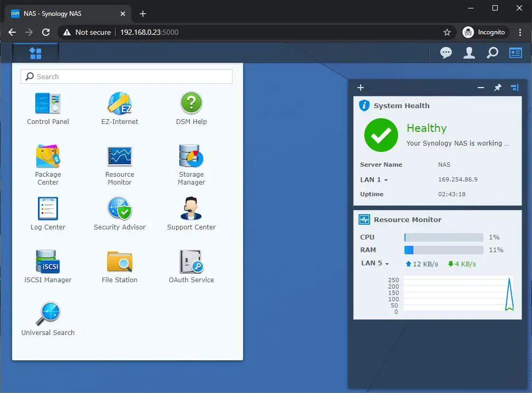Click the server name value NAS
Viewport: 532px width, 393px height.
point(444,165)
